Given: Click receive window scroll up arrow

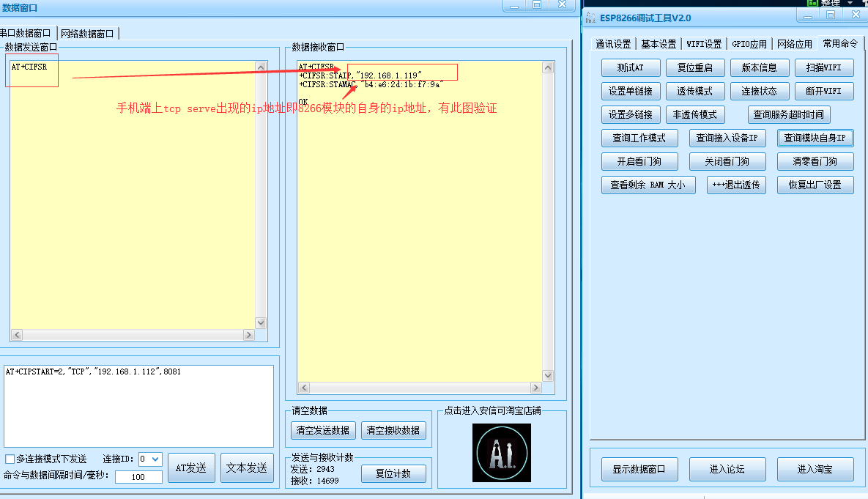Looking at the screenshot, I should (548, 67).
